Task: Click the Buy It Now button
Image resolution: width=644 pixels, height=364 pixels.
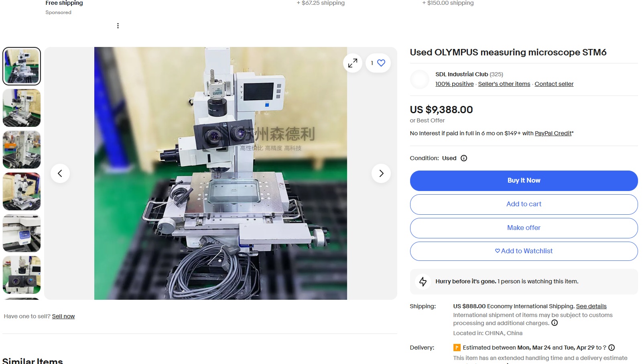Action: tap(524, 181)
